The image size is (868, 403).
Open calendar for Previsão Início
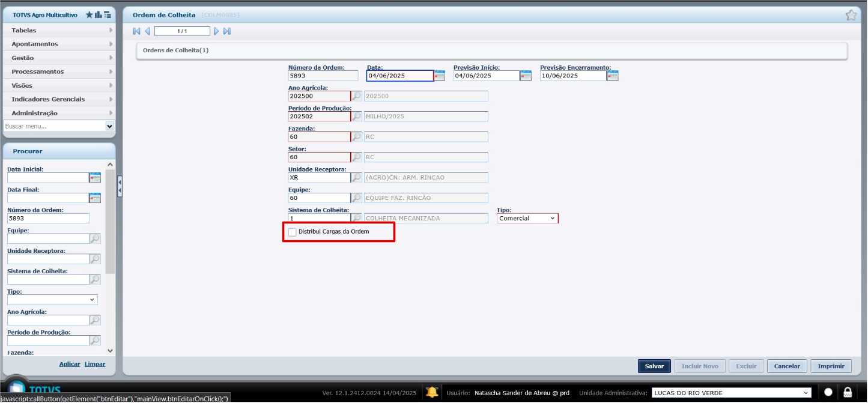click(x=526, y=76)
